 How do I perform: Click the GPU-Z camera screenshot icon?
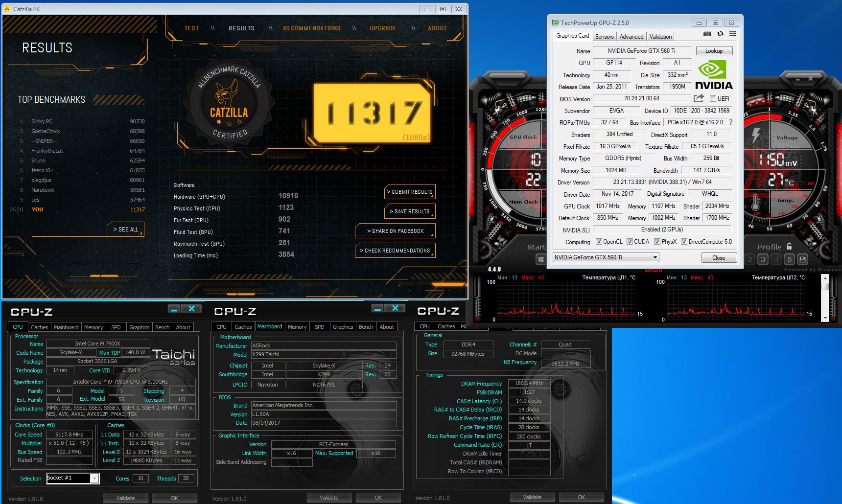[x=707, y=34]
